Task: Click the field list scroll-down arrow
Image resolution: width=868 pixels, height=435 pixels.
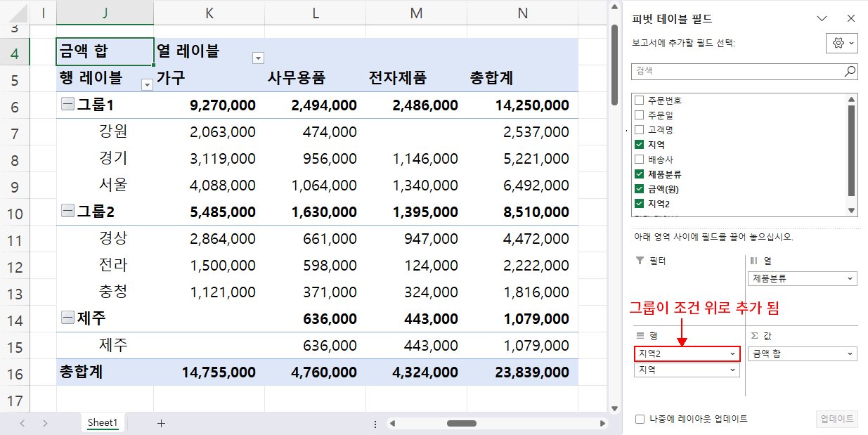Action: [851, 209]
